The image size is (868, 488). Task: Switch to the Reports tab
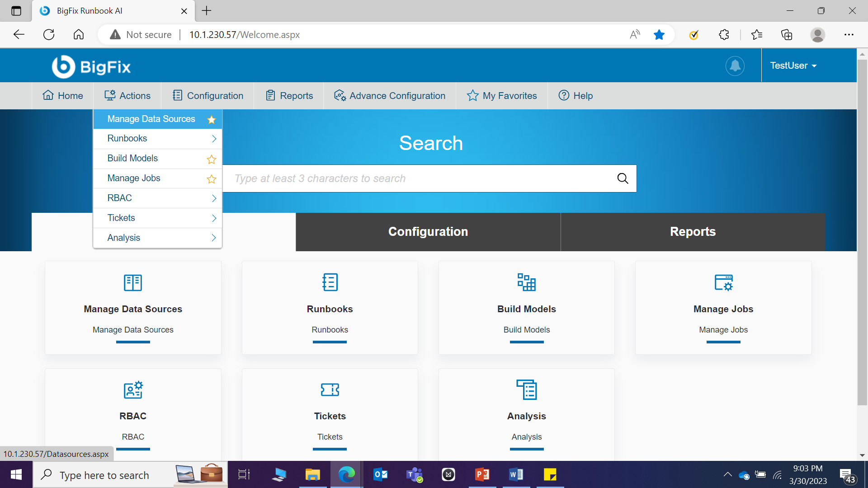(x=693, y=232)
